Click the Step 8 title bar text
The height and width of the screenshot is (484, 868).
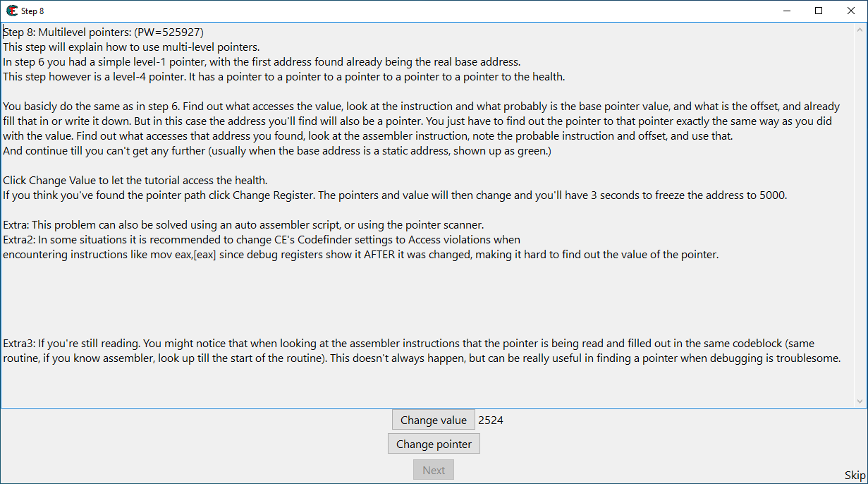coord(31,11)
